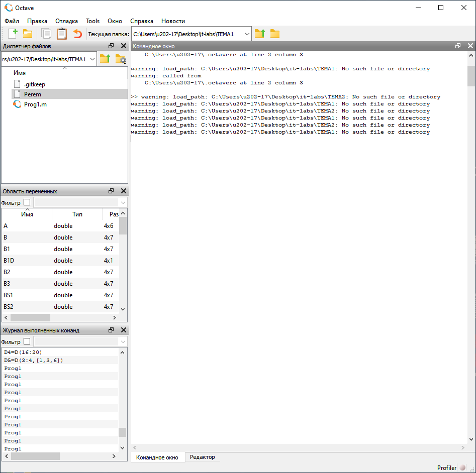
Task: Click the Copy toolbar icon
Action: pyautogui.click(x=46, y=34)
